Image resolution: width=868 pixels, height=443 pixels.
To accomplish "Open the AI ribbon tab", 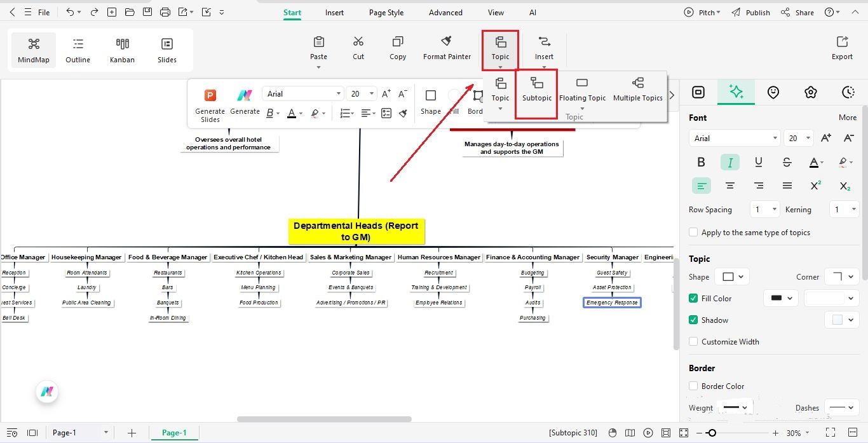I will 532,12.
